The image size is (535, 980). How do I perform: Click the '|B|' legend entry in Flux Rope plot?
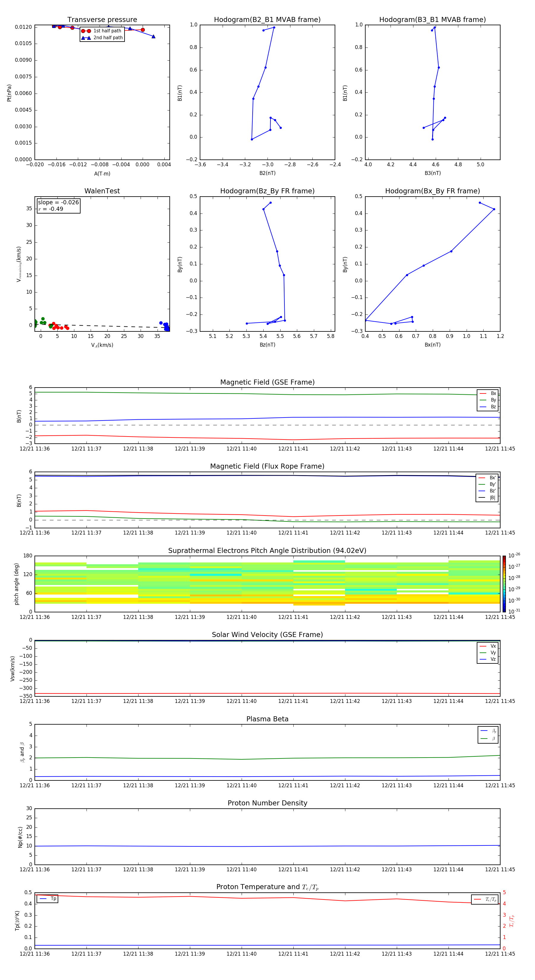click(487, 498)
